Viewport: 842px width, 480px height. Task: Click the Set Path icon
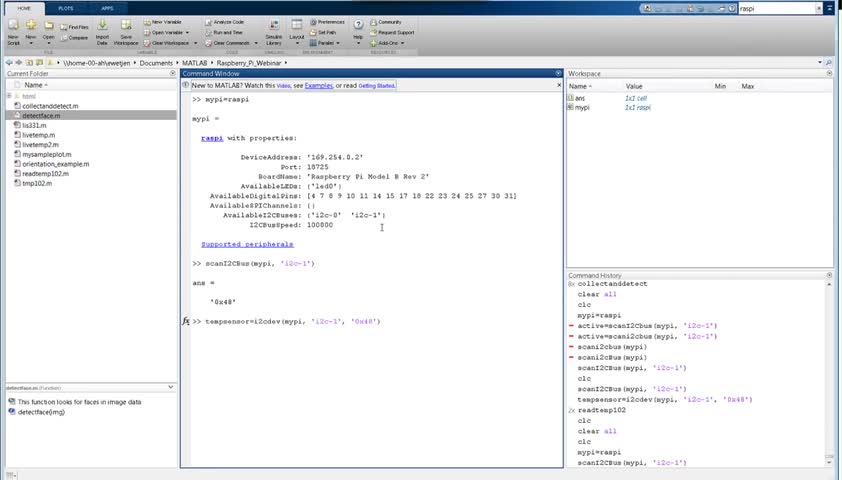[325, 32]
